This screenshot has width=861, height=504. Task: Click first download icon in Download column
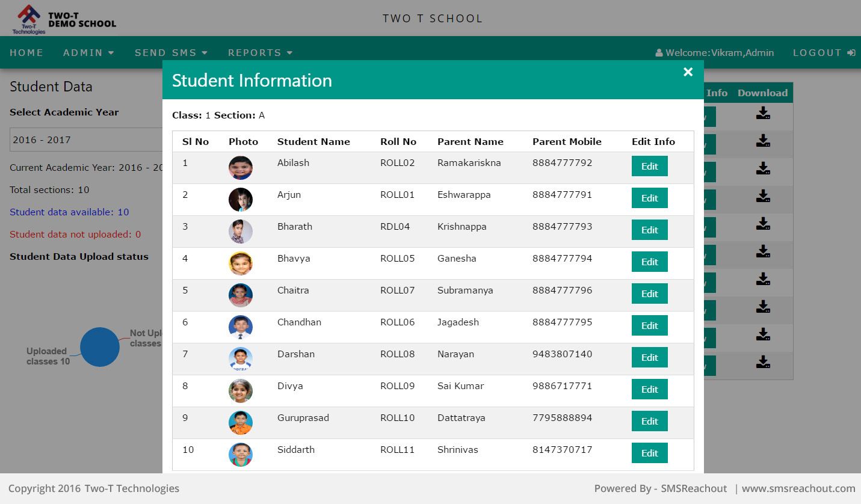763,113
